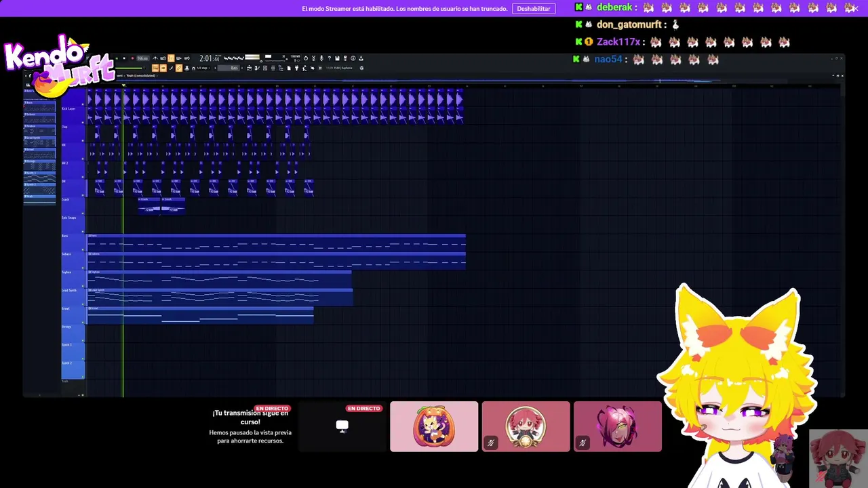Viewport: 868px width, 488px height.
Task: Select the first Crash clip in playlist
Action: pos(149,205)
